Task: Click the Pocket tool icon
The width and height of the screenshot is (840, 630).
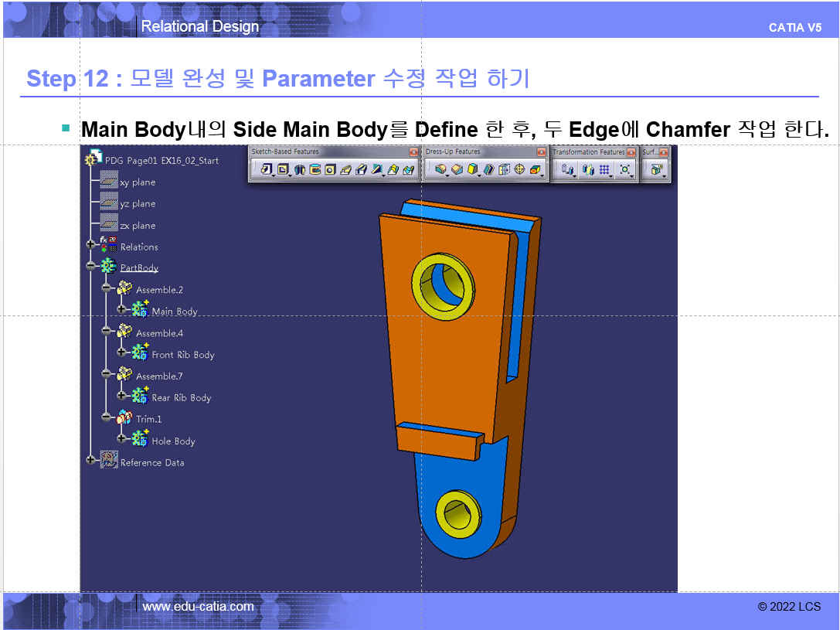Action: pyautogui.click(x=283, y=169)
